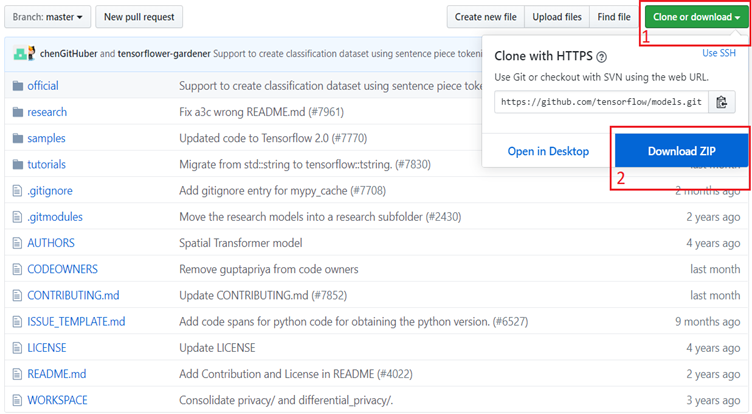The image size is (752, 414).
Task: Click the file icon beside CONTRIBUTING.md
Action: tap(17, 296)
